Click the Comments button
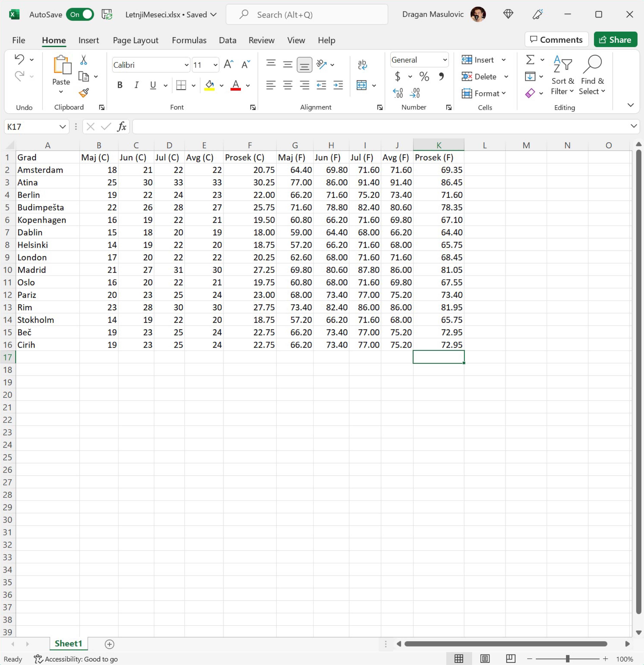 [556, 40]
